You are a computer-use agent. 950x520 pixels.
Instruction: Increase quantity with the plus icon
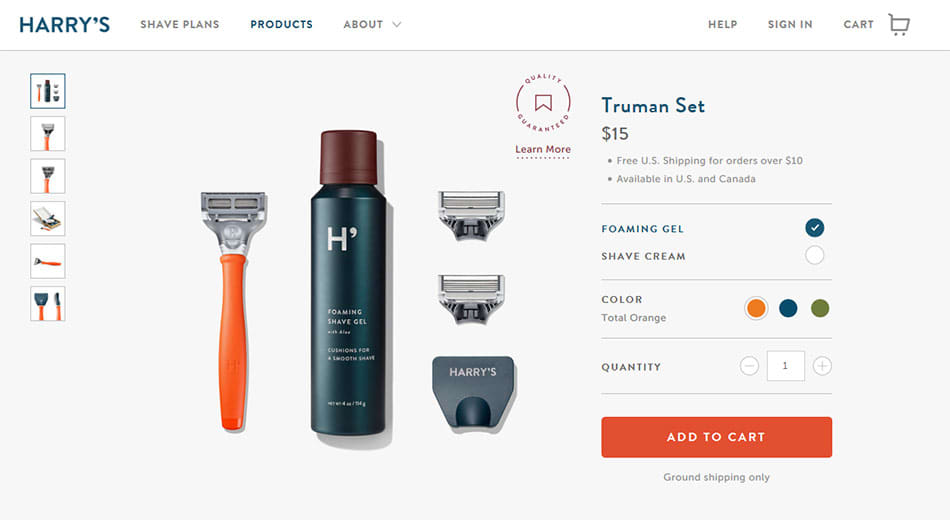pyautogui.click(x=822, y=366)
